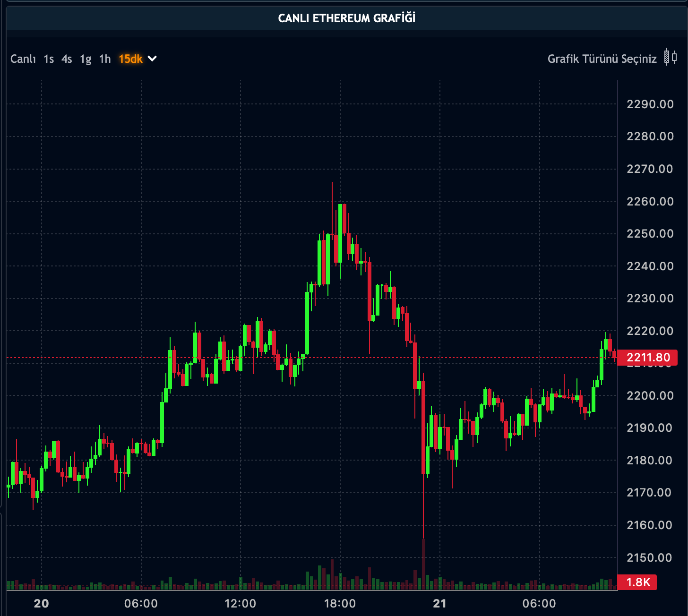Screen dimensions: 688x616
Task: Click date 21 on the time axis
Action: (439, 603)
